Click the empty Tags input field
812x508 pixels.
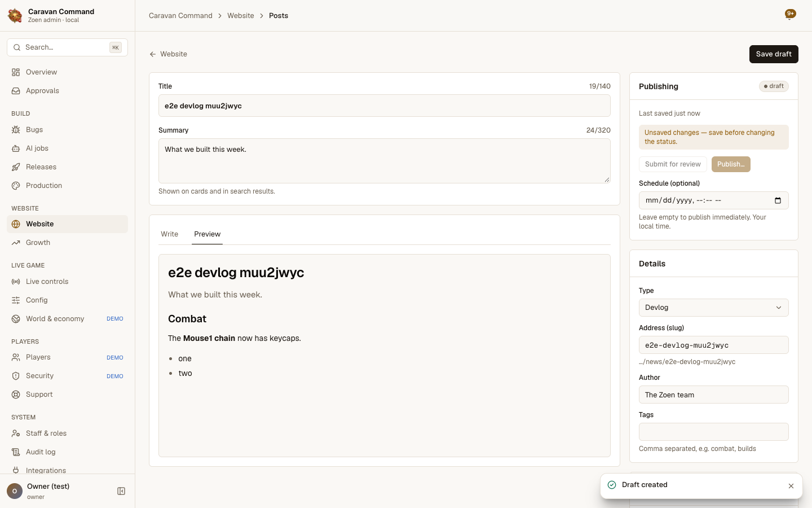coord(713,432)
